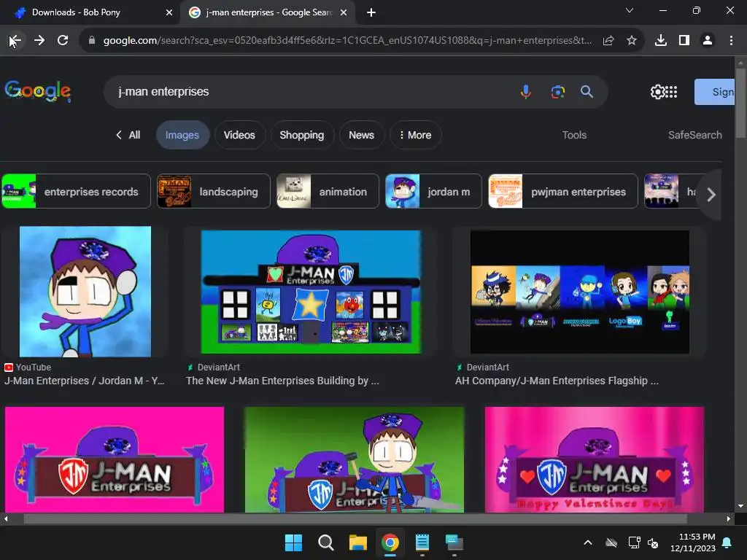Select the landscaping suggestion chip
The width and height of the screenshot is (747, 560).
[214, 192]
